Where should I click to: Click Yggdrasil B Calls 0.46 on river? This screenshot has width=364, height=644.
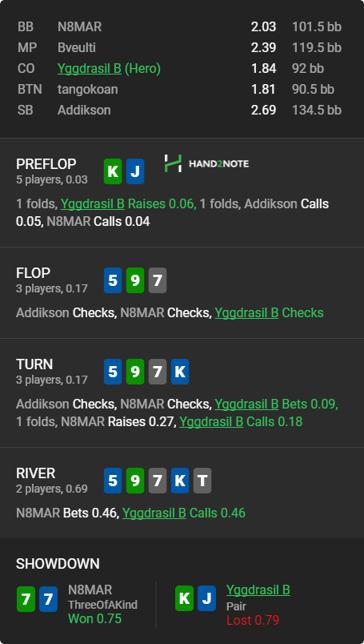tap(184, 513)
